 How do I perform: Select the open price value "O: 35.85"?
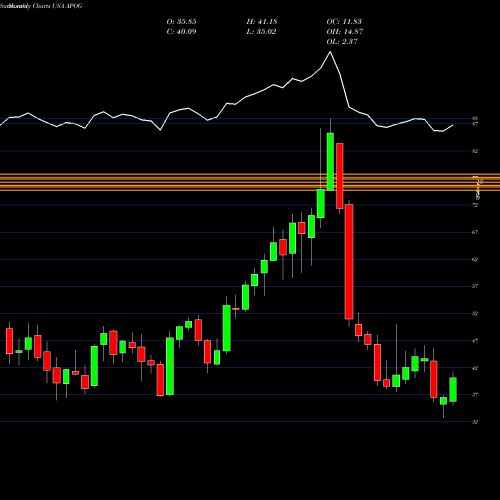click(x=181, y=22)
